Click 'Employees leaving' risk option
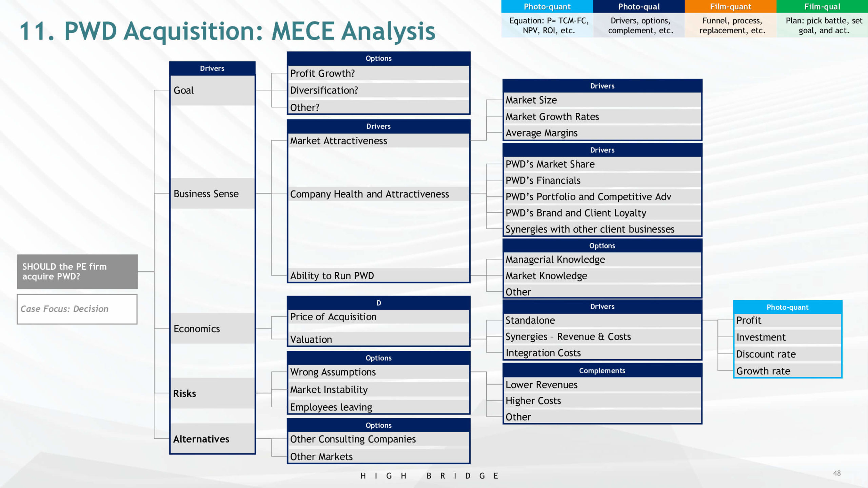Screen dimensions: 868x488 pos(378,407)
